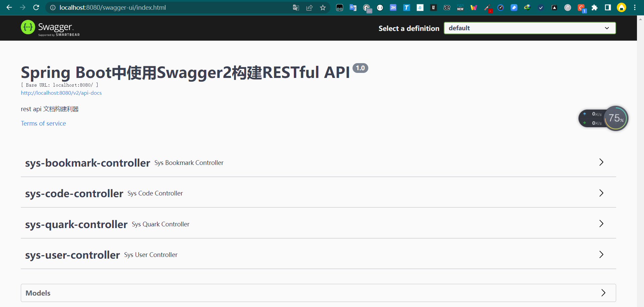Open the browser profile avatar
The width and height of the screenshot is (644, 307).
[622, 7]
